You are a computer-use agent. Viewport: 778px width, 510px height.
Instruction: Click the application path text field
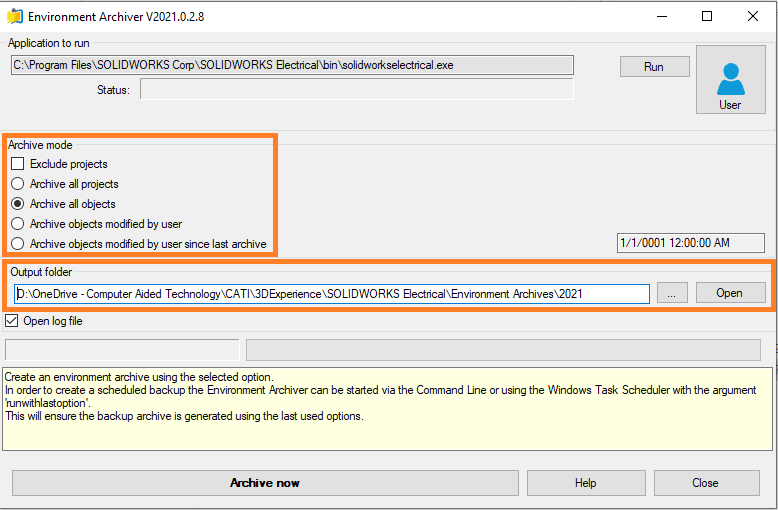pyautogui.click(x=292, y=65)
